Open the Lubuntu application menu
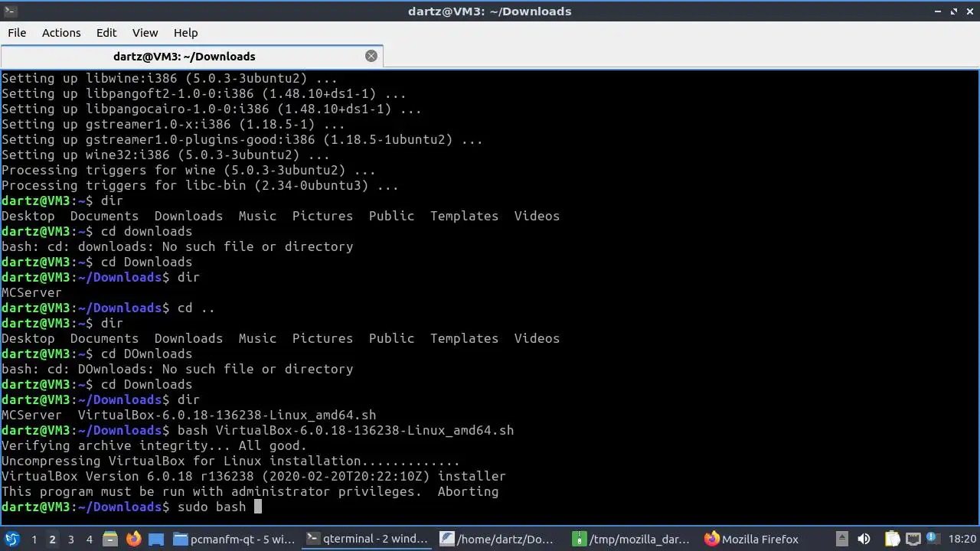The height and width of the screenshot is (551, 980). (x=11, y=540)
